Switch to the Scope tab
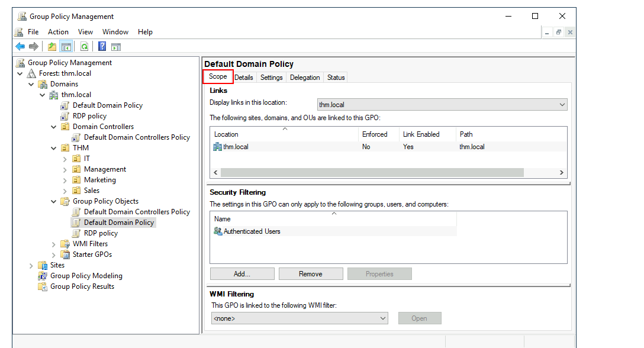The height and width of the screenshot is (348, 644). click(218, 76)
